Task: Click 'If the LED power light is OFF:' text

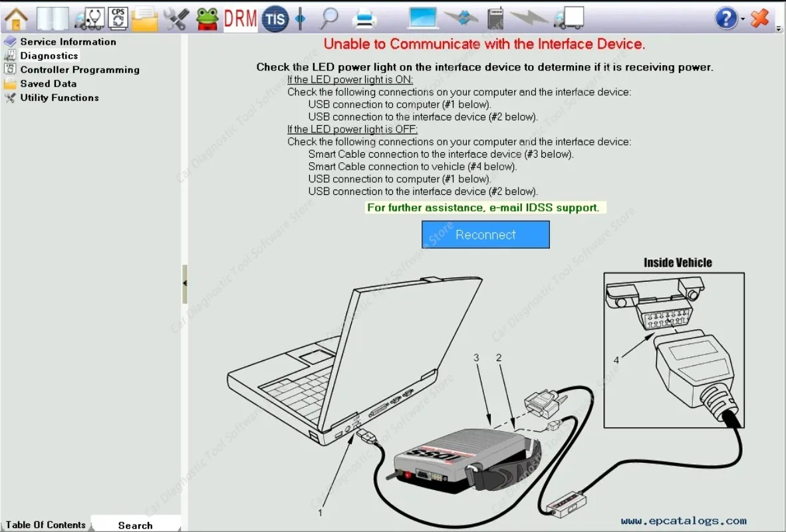Action: click(352, 130)
